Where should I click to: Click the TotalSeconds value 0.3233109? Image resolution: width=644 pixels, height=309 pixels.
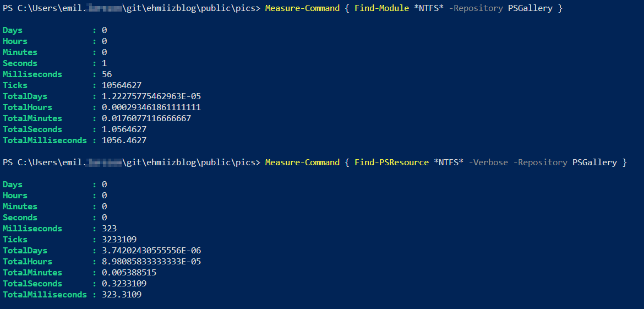(x=124, y=284)
